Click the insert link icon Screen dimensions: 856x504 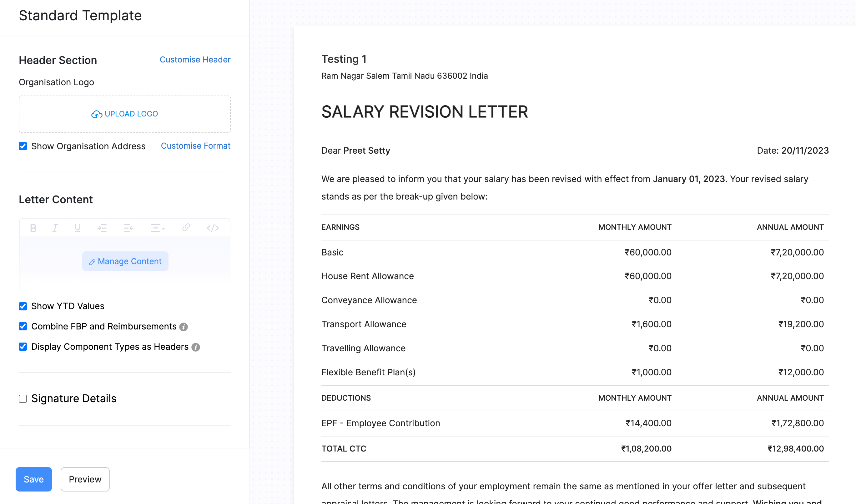(x=186, y=227)
